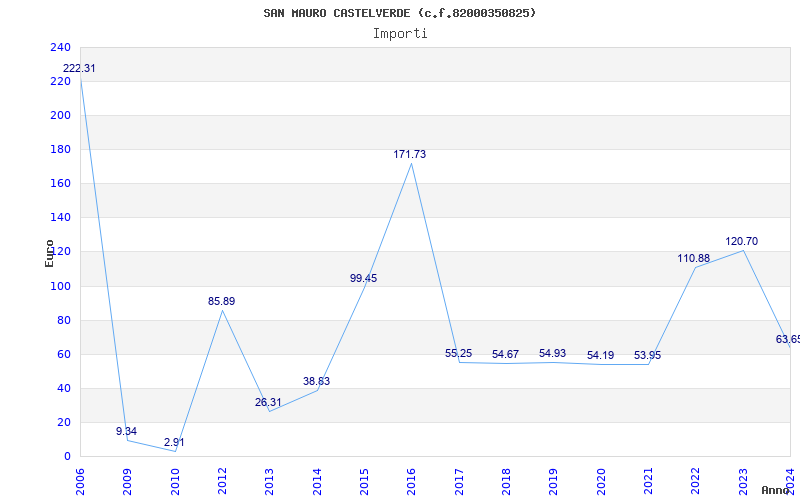
Task: Click the y-axis value 140
Action: coord(60,218)
